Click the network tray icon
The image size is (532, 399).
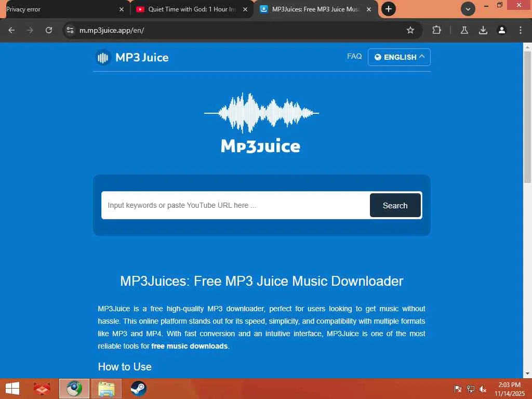[470, 389]
